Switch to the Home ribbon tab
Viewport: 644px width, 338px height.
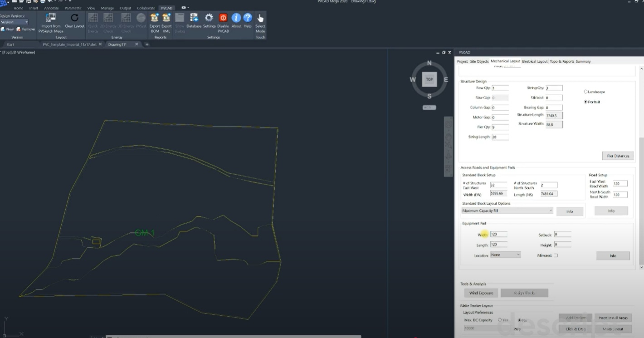tap(18, 8)
